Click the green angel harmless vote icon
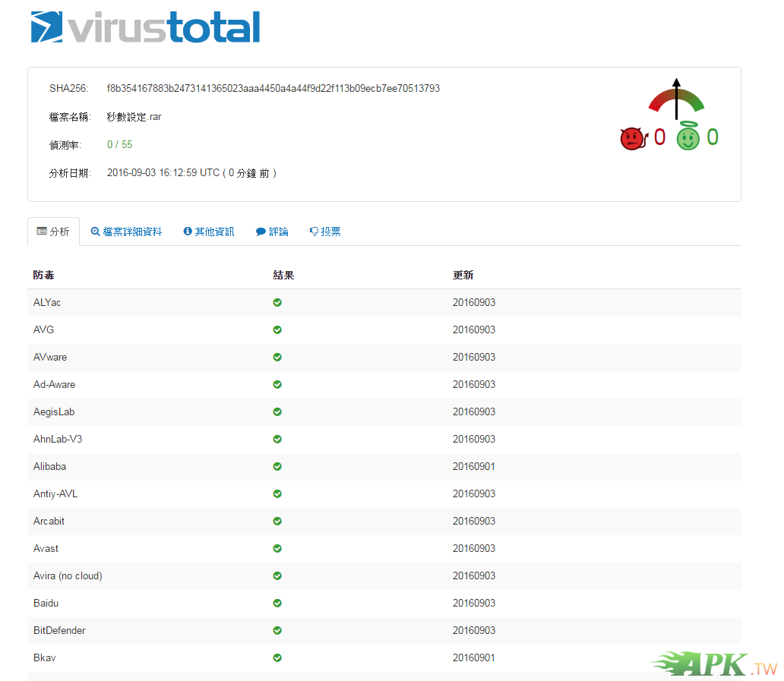Viewport: 784px width, 681px height. [688, 137]
